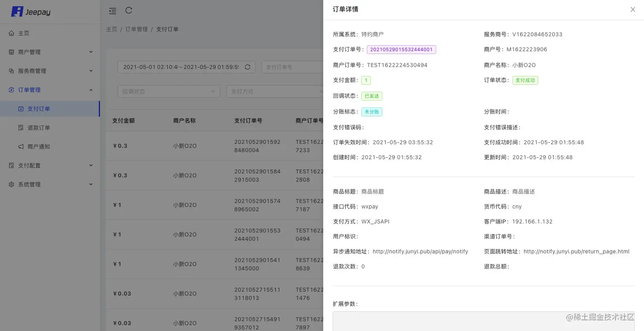
Task: Expand 系统管理 menu chevron
Action: (x=91, y=184)
